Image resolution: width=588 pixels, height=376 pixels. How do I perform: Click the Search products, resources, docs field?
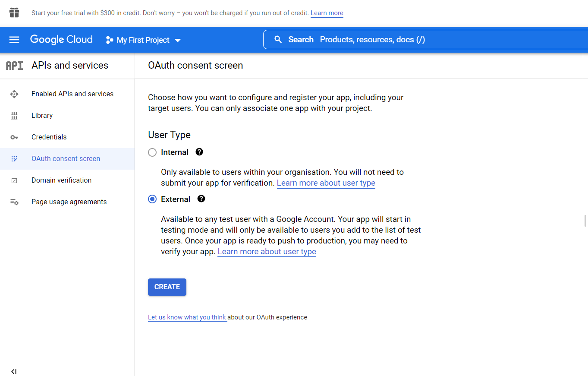click(x=425, y=40)
